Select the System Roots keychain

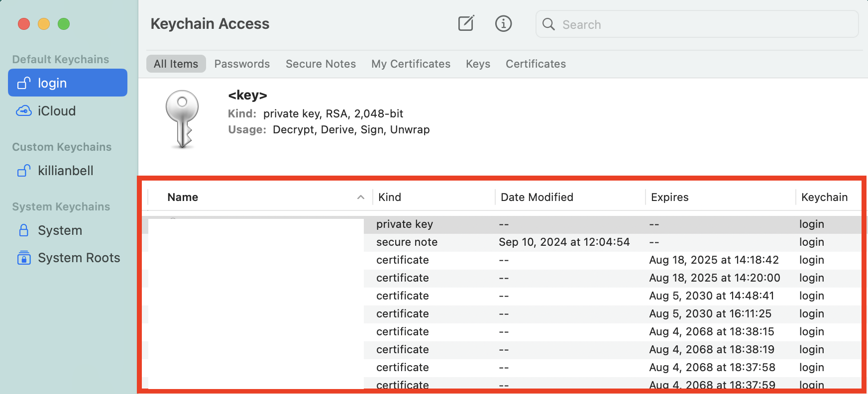coord(68,258)
